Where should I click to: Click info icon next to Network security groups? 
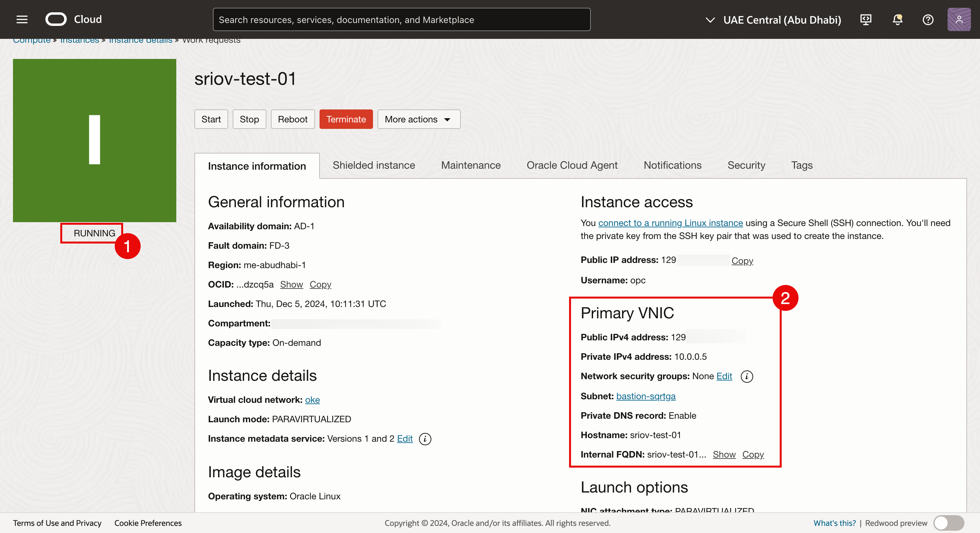[746, 376]
